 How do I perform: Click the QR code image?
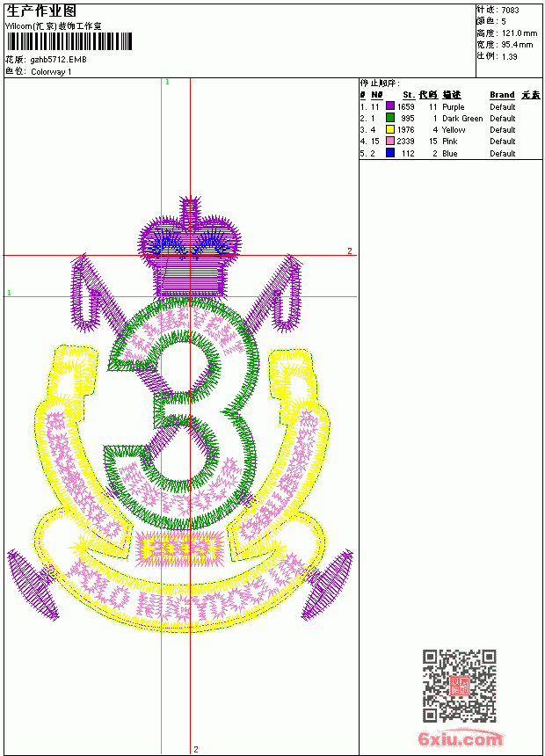pyautogui.click(x=460, y=686)
